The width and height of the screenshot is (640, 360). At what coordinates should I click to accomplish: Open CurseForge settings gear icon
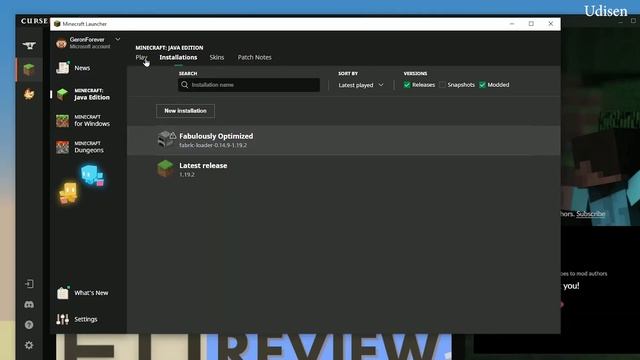click(29, 345)
